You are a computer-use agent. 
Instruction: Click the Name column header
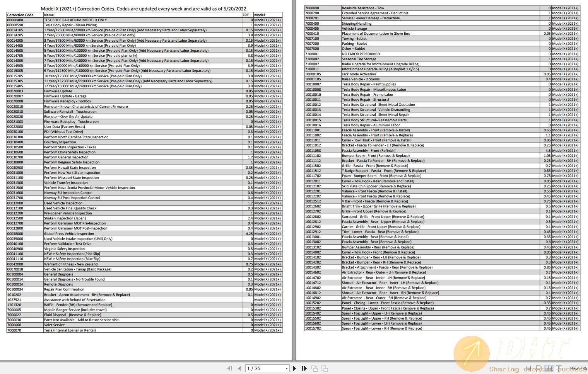point(49,15)
